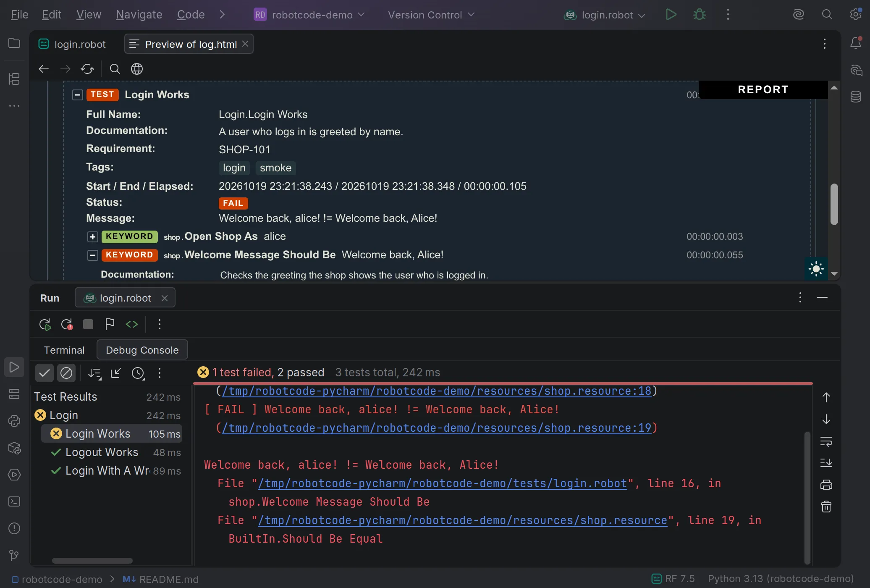Select the Logout Works test result
Viewport: 870px width, 588px height.
(x=111, y=452)
